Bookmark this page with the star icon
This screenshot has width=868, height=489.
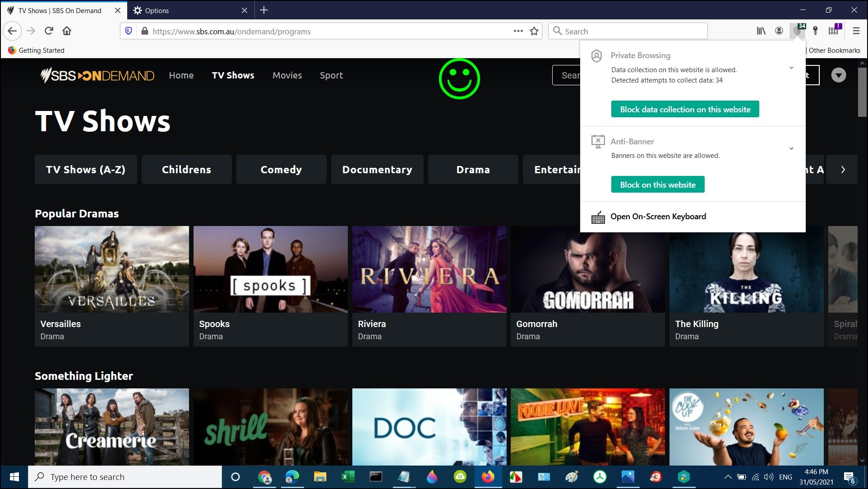point(534,31)
